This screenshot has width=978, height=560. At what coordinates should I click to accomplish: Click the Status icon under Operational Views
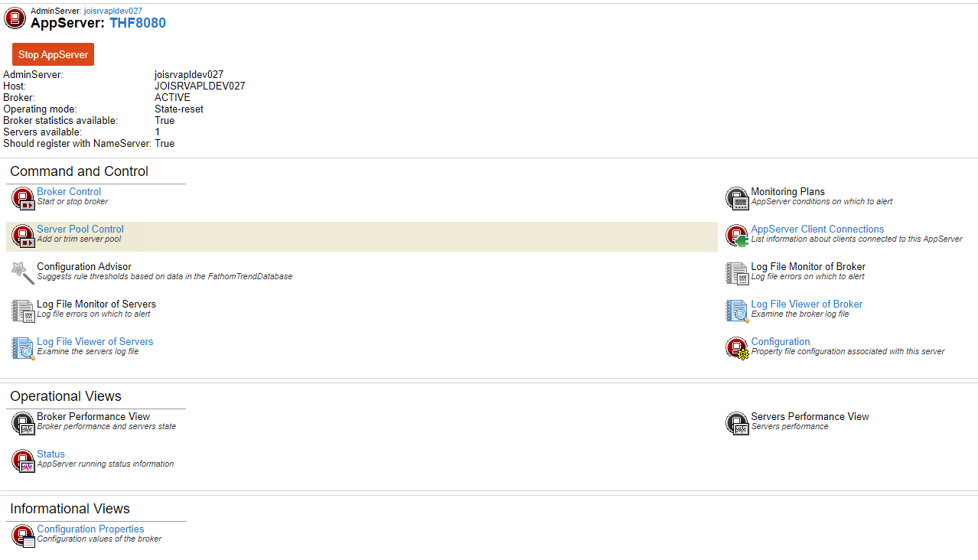point(23,461)
